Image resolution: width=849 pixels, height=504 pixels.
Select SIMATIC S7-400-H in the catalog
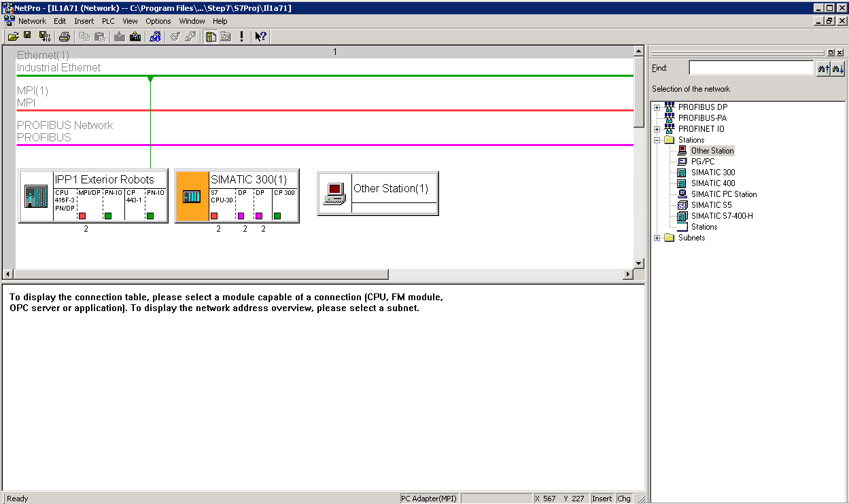722,216
